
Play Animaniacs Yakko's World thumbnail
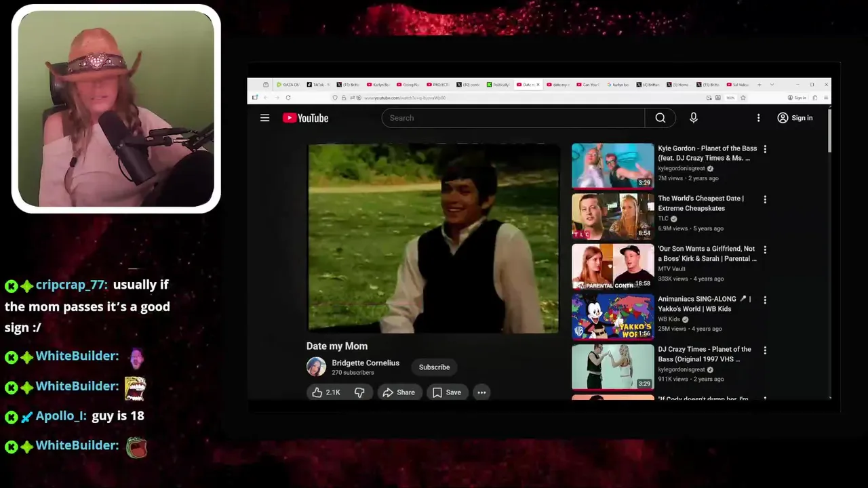[x=613, y=317]
